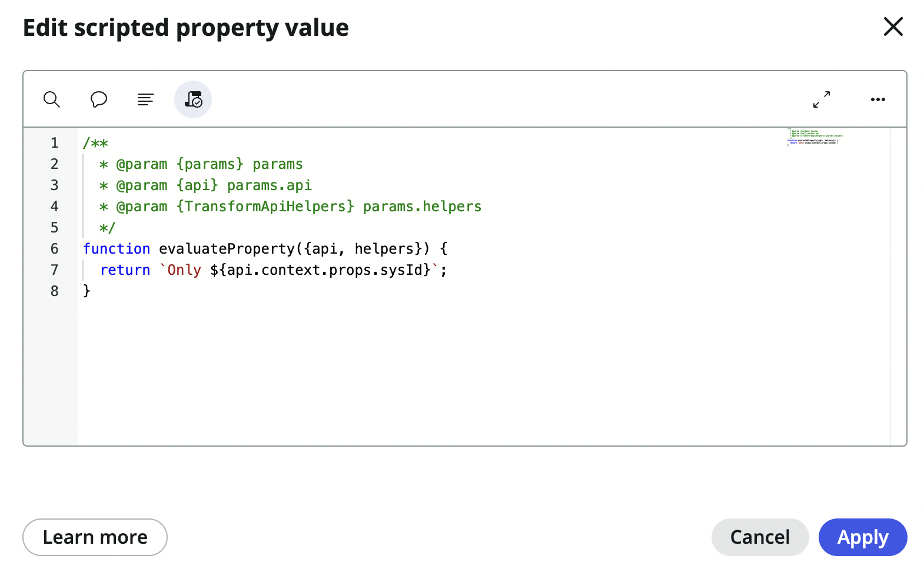The height and width of the screenshot is (572, 924).
Task: Cancel the scripted property edit
Action: coord(759,537)
